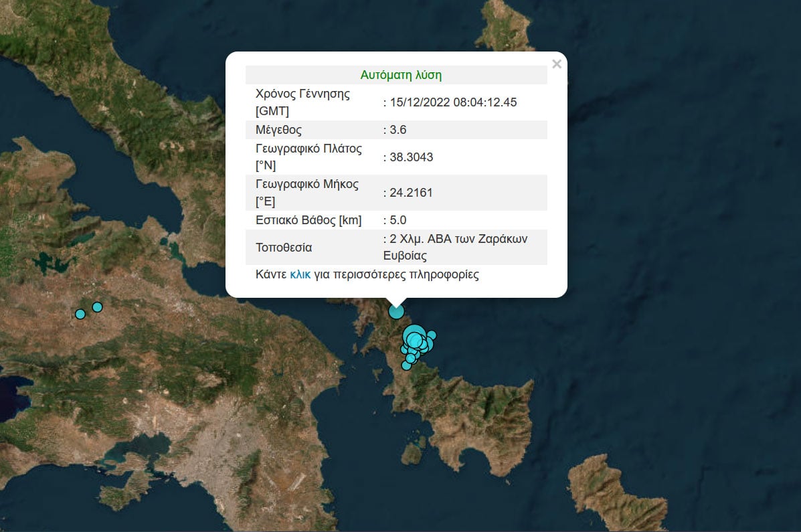
Task: Click the longitude value 24.2161
Action: pyautogui.click(x=410, y=193)
